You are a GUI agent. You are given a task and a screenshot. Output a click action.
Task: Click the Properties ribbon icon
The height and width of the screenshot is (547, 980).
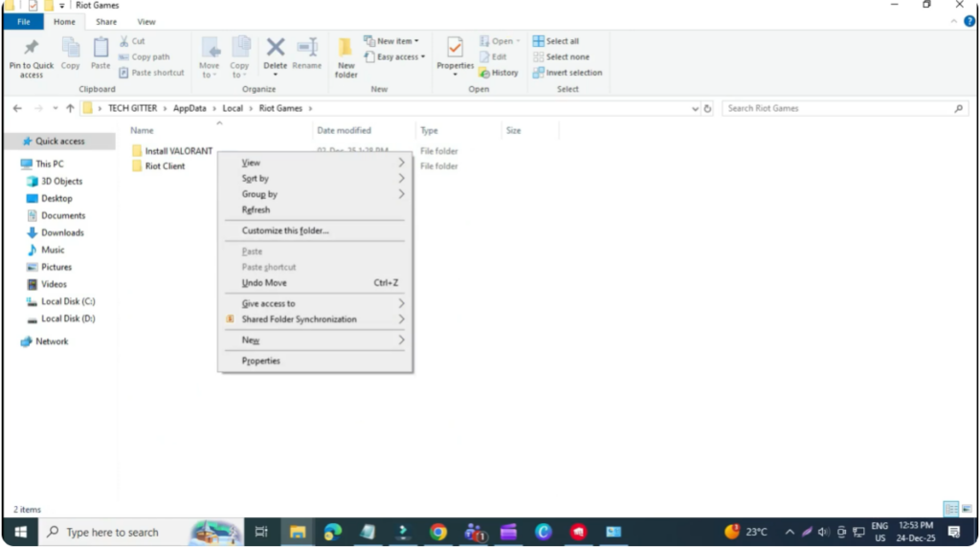click(x=455, y=48)
